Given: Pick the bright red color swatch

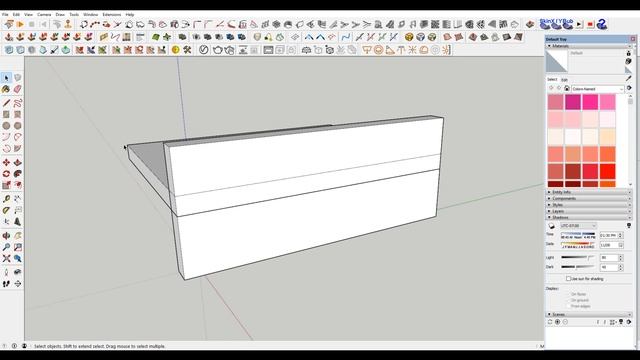Looking at the screenshot, I should 607,171.
